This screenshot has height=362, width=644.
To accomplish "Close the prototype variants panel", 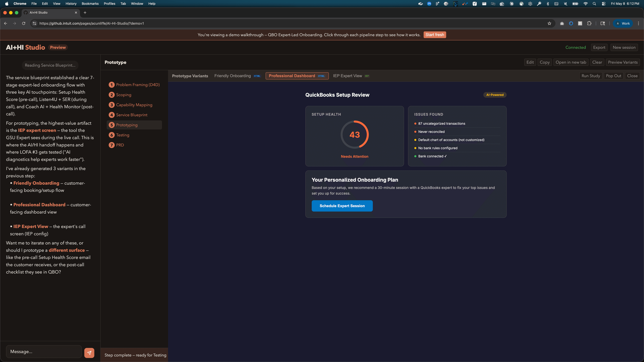I will pyautogui.click(x=632, y=76).
